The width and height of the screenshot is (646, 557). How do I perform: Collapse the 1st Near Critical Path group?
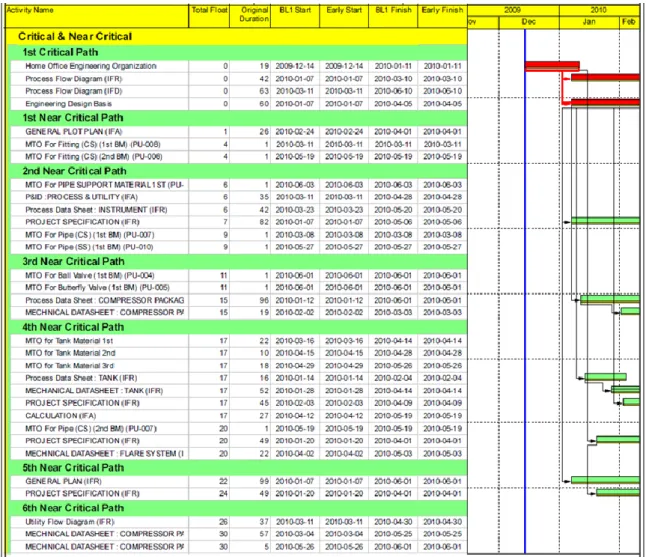(238, 118)
